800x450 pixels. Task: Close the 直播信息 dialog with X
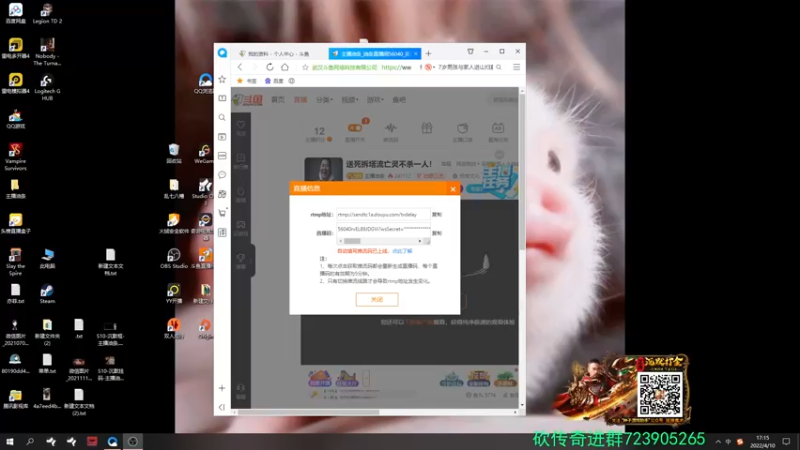[x=453, y=189]
